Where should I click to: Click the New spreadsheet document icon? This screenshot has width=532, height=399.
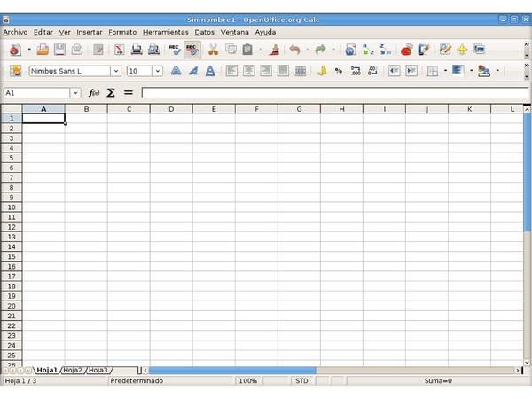point(15,50)
